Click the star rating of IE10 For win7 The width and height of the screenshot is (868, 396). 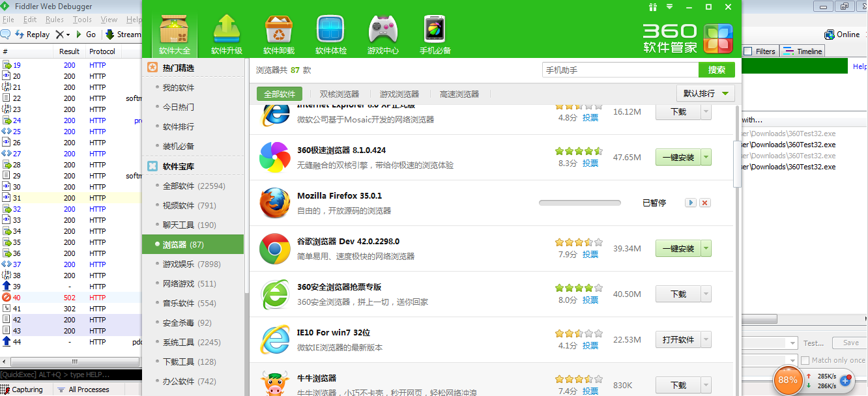click(579, 333)
